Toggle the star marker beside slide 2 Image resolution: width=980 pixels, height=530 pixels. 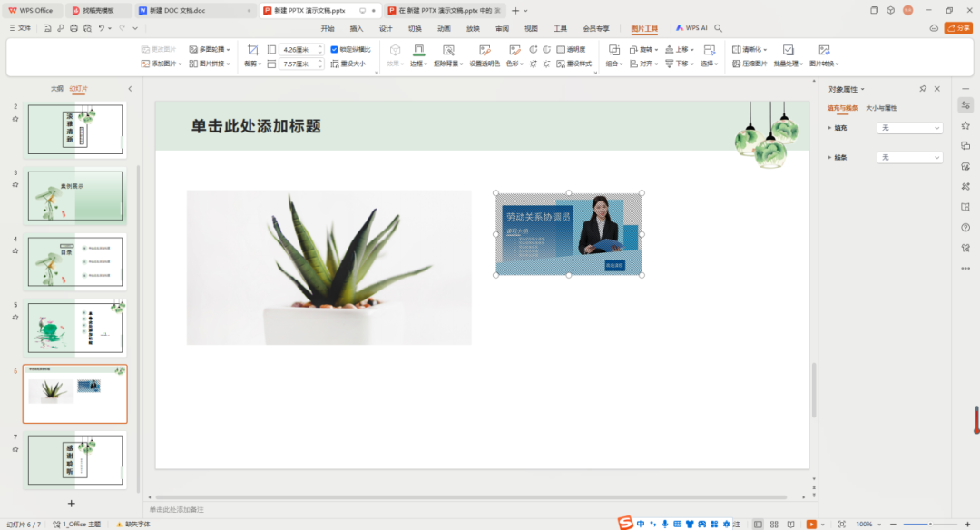(x=15, y=119)
